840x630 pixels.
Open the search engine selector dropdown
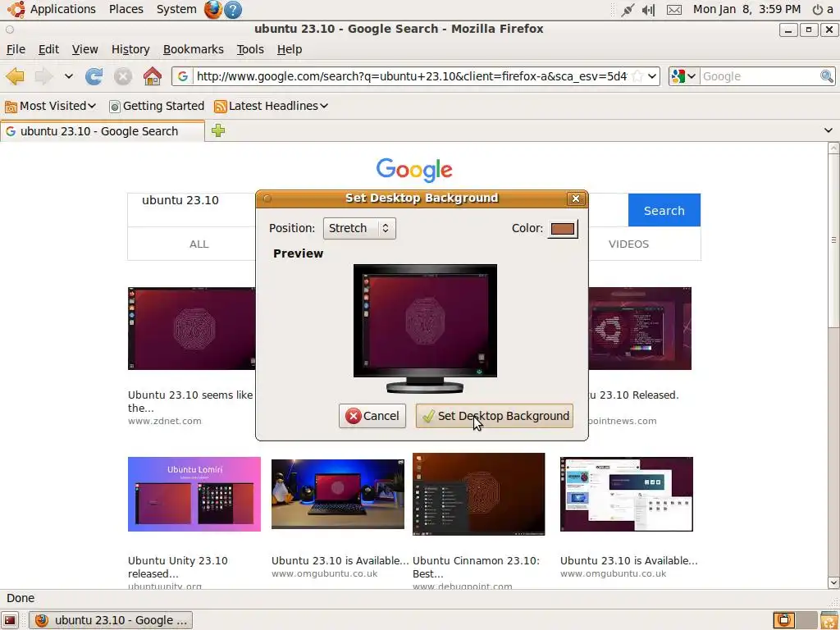tap(684, 76)
